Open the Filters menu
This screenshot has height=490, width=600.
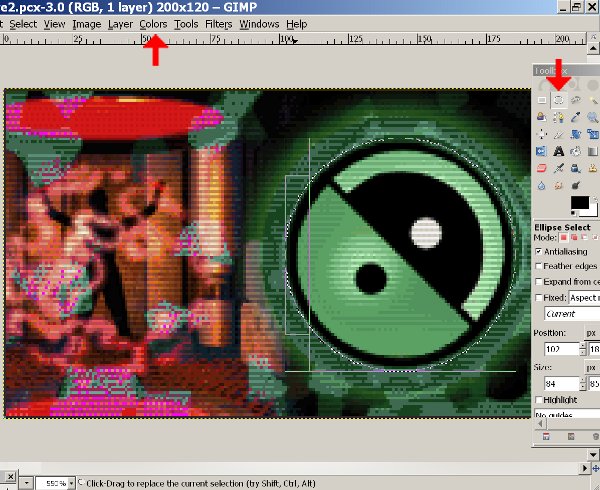click(x=218, y=23)
